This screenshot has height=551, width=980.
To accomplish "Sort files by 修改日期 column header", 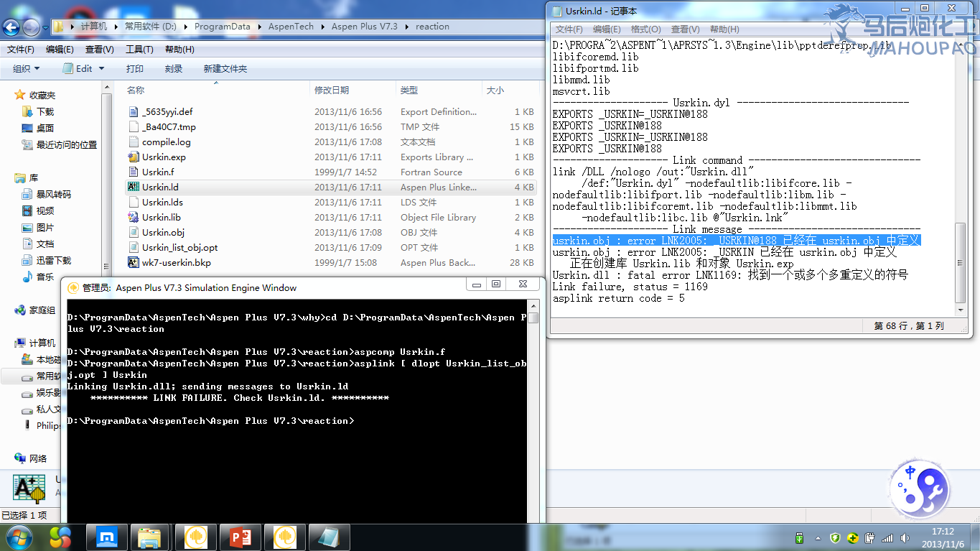I will 331,90.
